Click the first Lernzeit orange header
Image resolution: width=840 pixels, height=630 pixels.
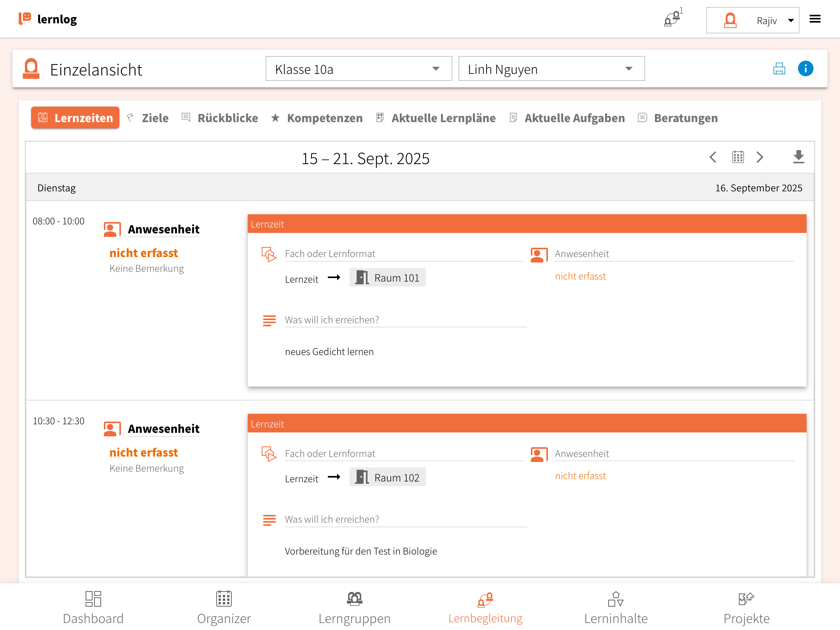coord(527,224)
